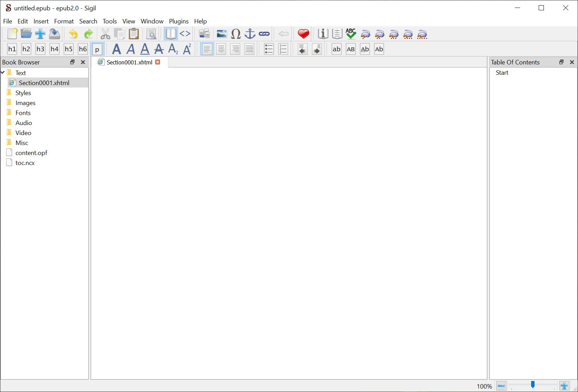Open the Metadata Editor info icon
The height and width of the screenshot is (392, 578).
coord(323,34)
